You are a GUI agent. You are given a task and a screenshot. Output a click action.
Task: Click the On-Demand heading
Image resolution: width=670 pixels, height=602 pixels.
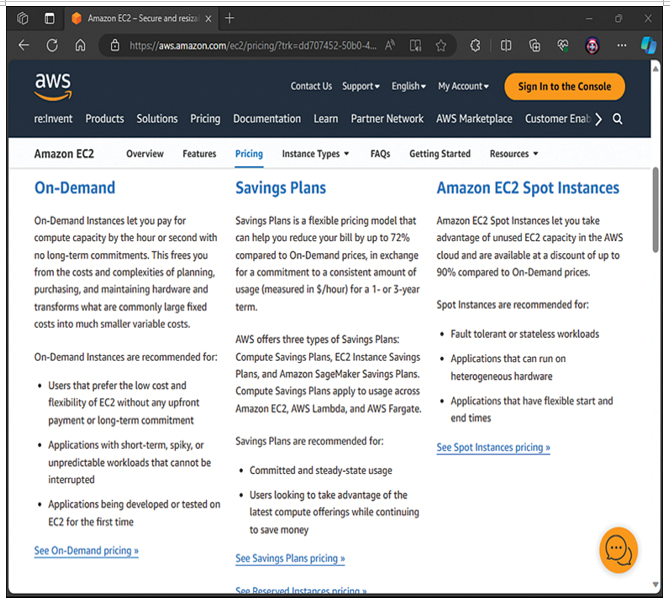[x=75, y=188]
